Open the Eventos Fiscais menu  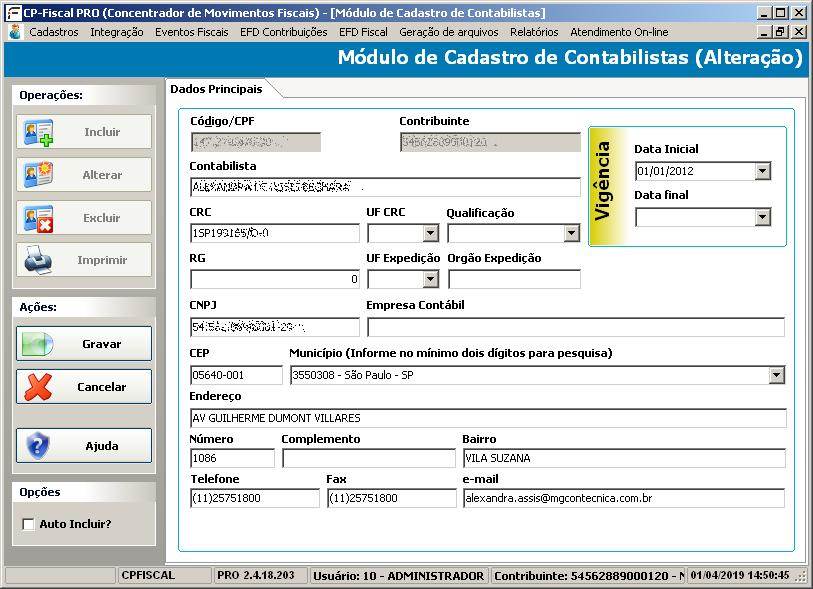pyautogui.click(x=191, y=32)
